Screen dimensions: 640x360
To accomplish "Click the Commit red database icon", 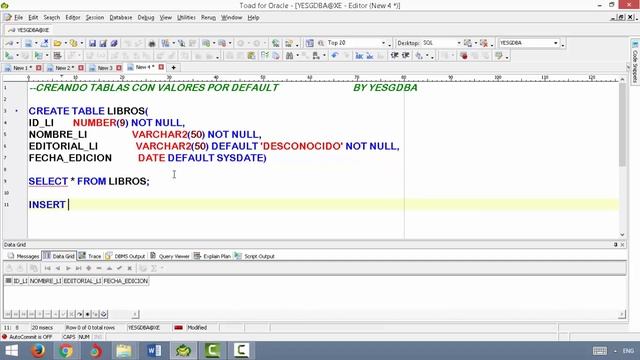I will (x=464, y=56).
